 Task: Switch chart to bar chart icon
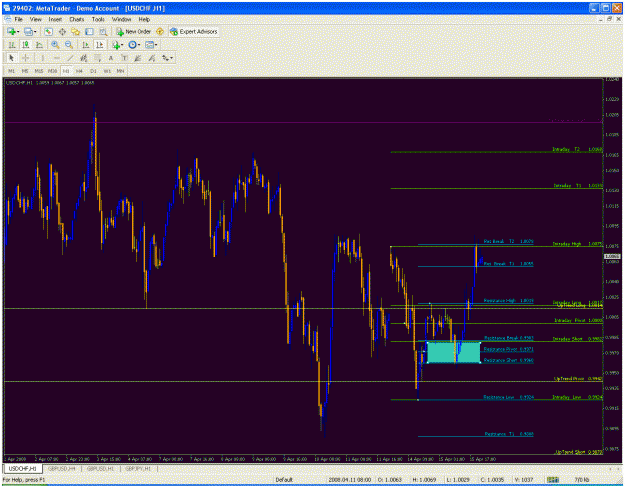pyautogui.click(x=12, y=45)
